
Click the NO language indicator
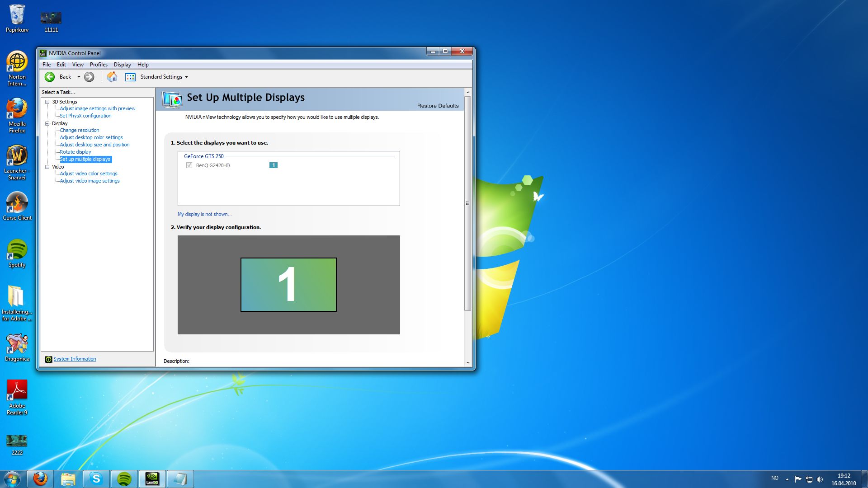pyautogui.click(x=775, y=478)
